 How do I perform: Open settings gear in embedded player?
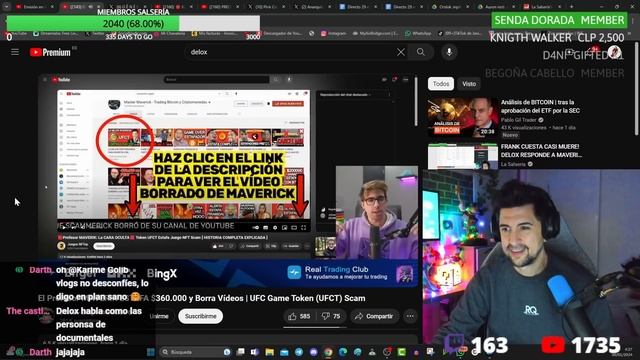[x=275, y=228]
